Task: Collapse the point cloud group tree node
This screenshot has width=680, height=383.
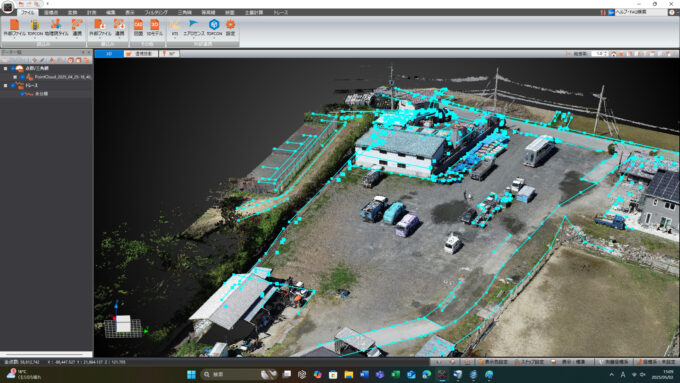Action: [x=6, y=69]
